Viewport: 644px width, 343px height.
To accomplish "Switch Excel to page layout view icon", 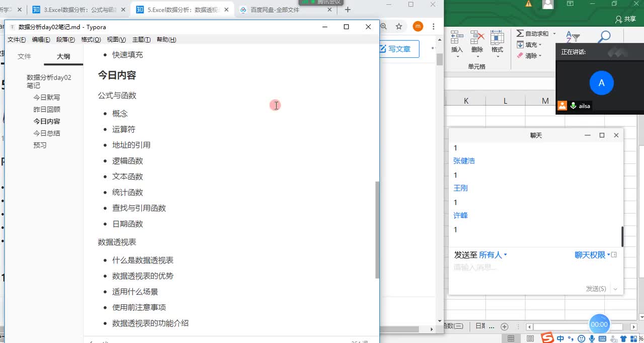I will (x=529, y=338).
